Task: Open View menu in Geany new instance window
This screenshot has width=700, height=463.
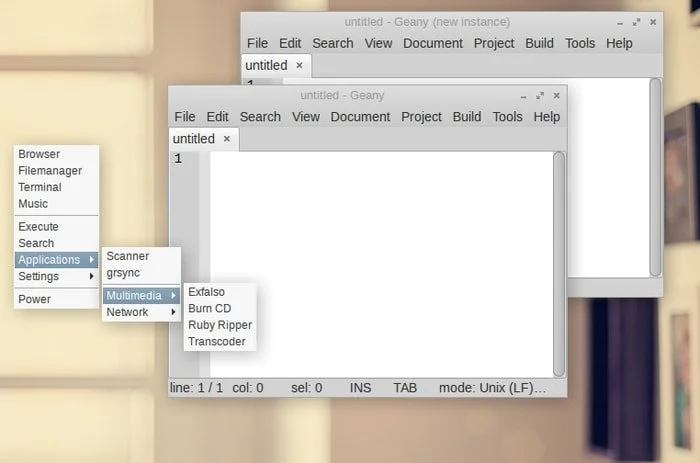Action: [378, 43]
